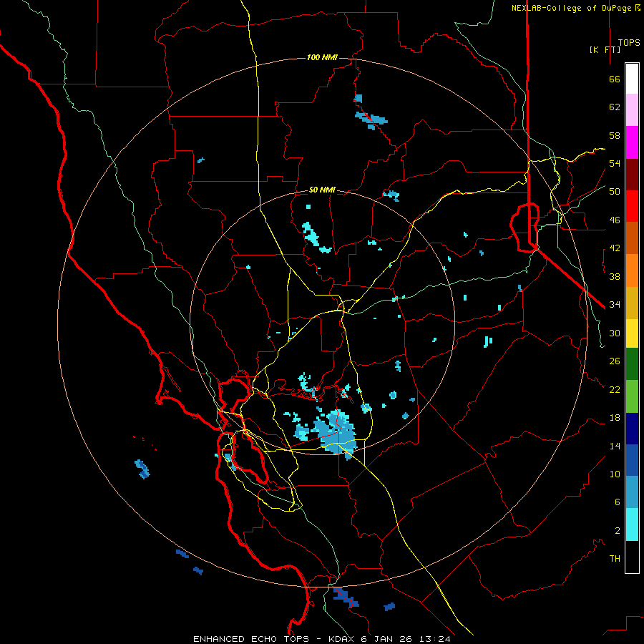This screenshot has height=644, width=644.
Task: Click the 46 legend value
Action: (x=615, y=220)
